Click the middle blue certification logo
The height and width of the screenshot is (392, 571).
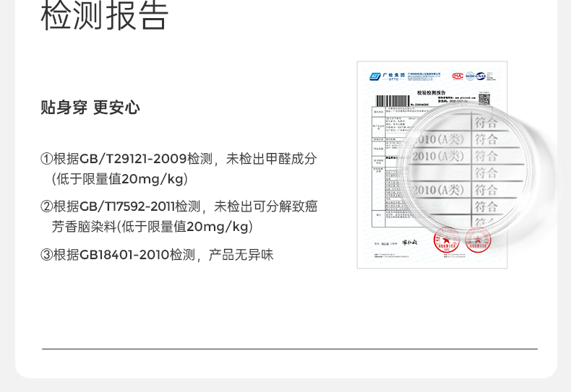(471, 76)
